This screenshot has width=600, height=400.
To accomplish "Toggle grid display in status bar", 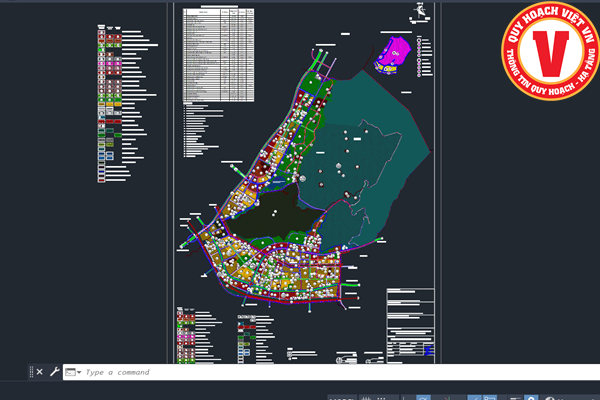I will tap(368, 397).
